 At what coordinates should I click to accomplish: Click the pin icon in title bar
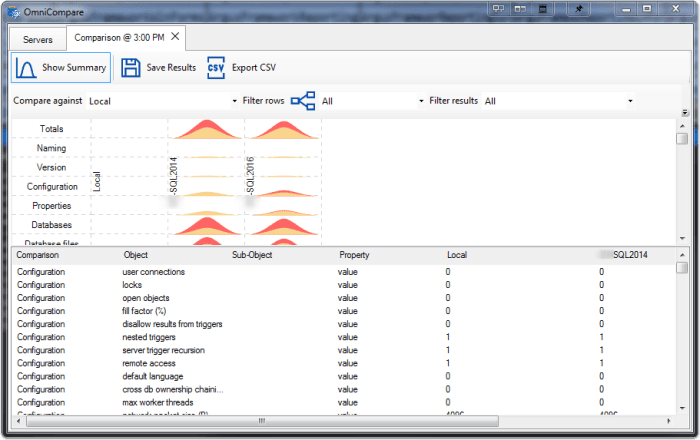578,8
